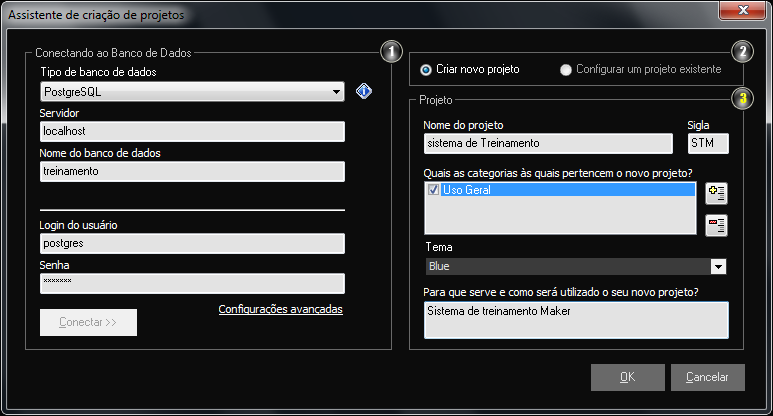773x416 pixels.
Task: Click the step 1 number badge
Action: (x=391, y=51)
